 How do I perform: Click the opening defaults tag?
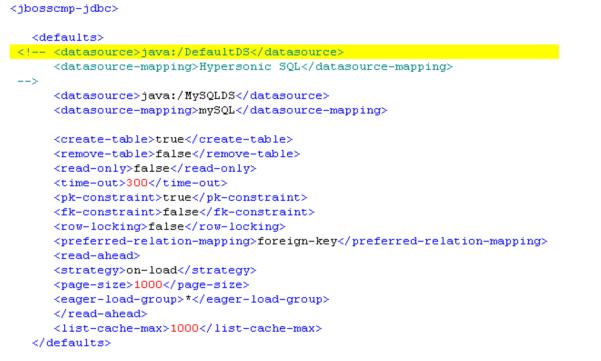(x=68, y=38)
